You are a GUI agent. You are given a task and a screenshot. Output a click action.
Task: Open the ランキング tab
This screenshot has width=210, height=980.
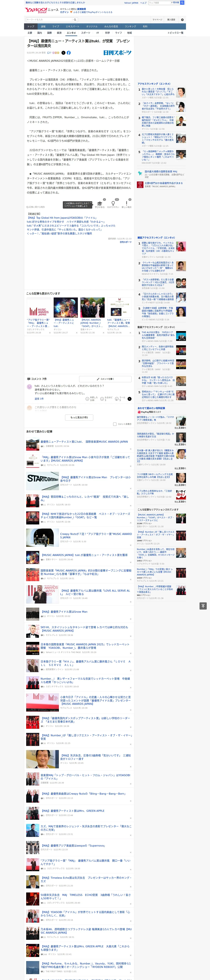130,27
